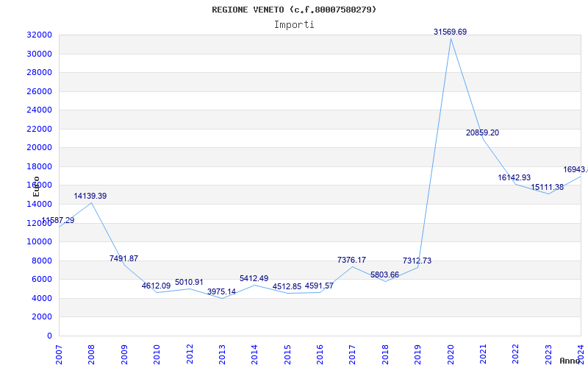Click the year 2009 axis label
This screenshot has height=368, width=588.
124,355
